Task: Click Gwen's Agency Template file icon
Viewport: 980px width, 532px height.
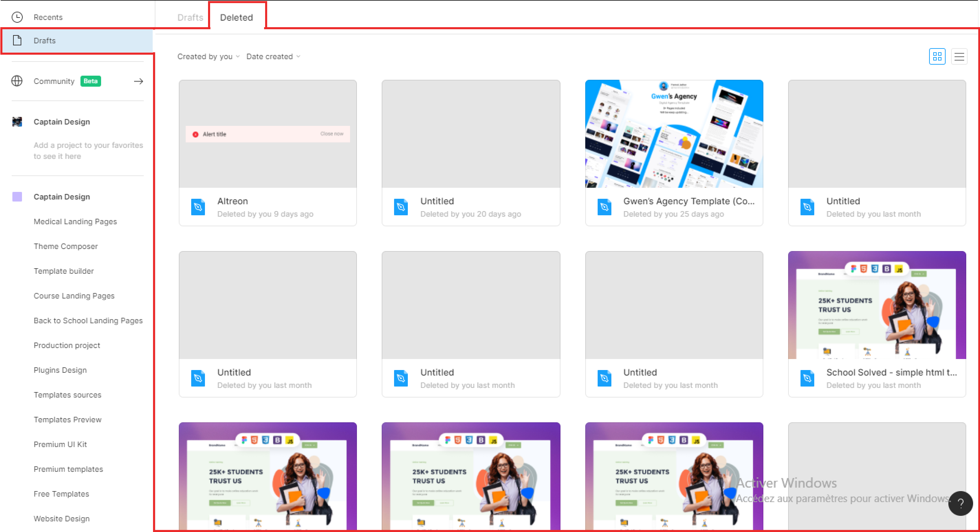Action: 604,207
